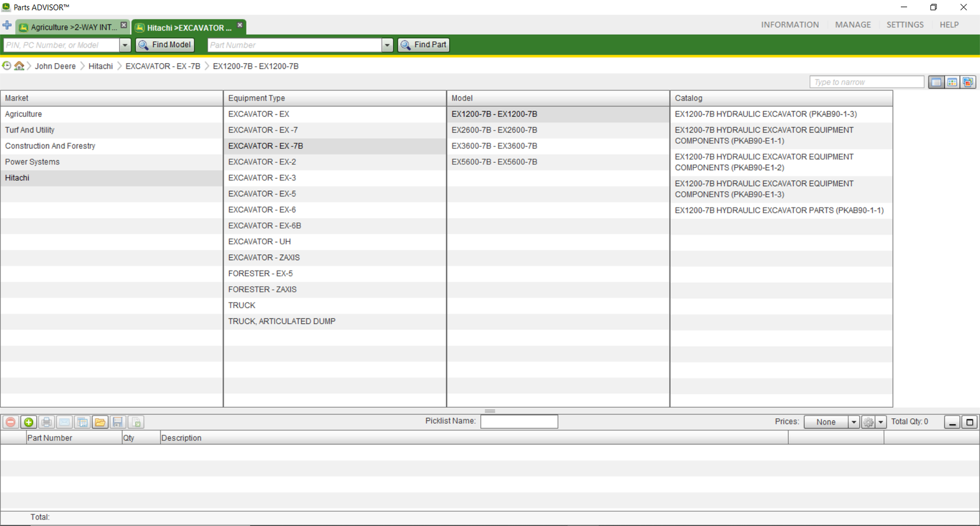The image size is (980, 526).
Task: Click the Find Model button
Action: pos(165,45)
